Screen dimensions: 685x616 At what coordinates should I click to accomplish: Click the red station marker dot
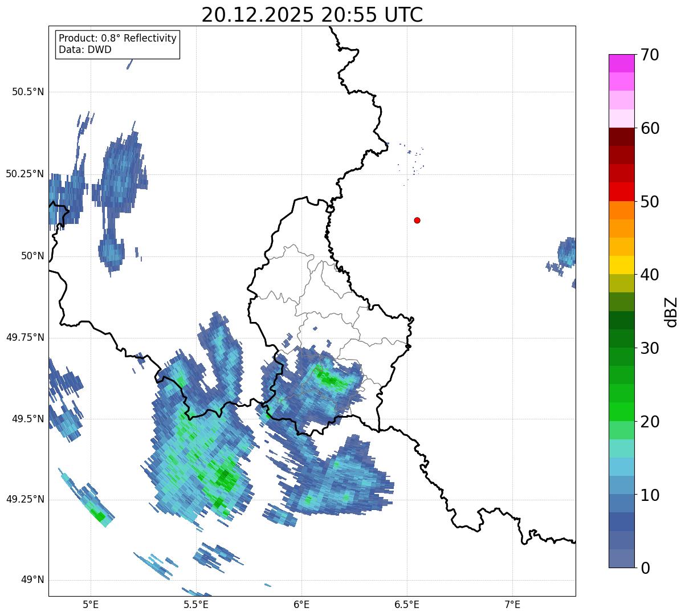pos(417,220)
